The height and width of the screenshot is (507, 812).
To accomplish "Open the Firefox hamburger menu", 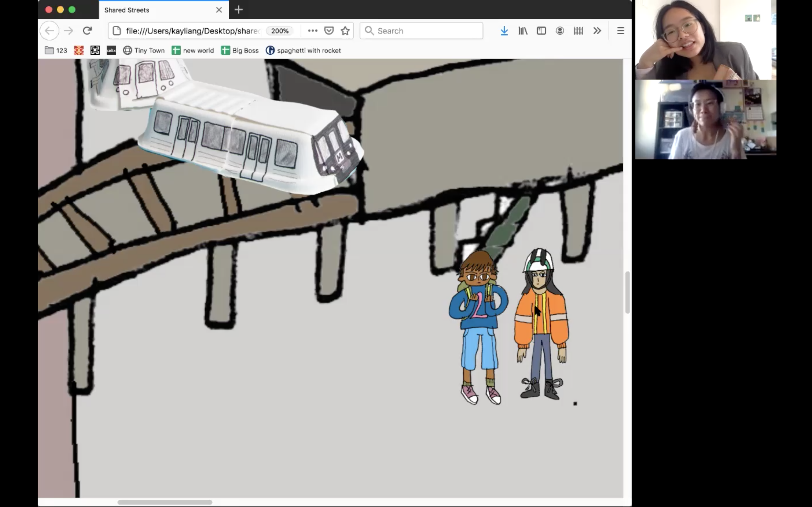I will (620, 31).
